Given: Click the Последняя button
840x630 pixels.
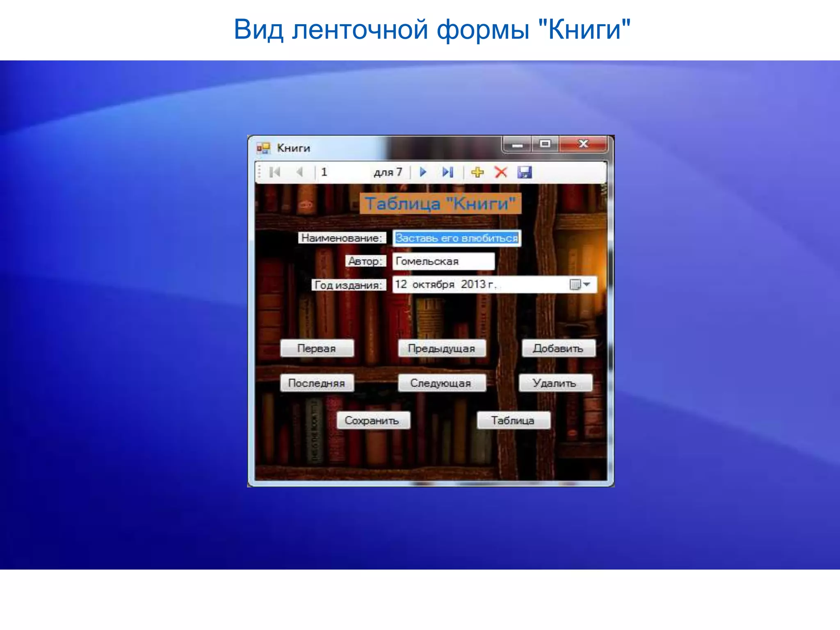Looking at the screenshot, I should (317, 383).
